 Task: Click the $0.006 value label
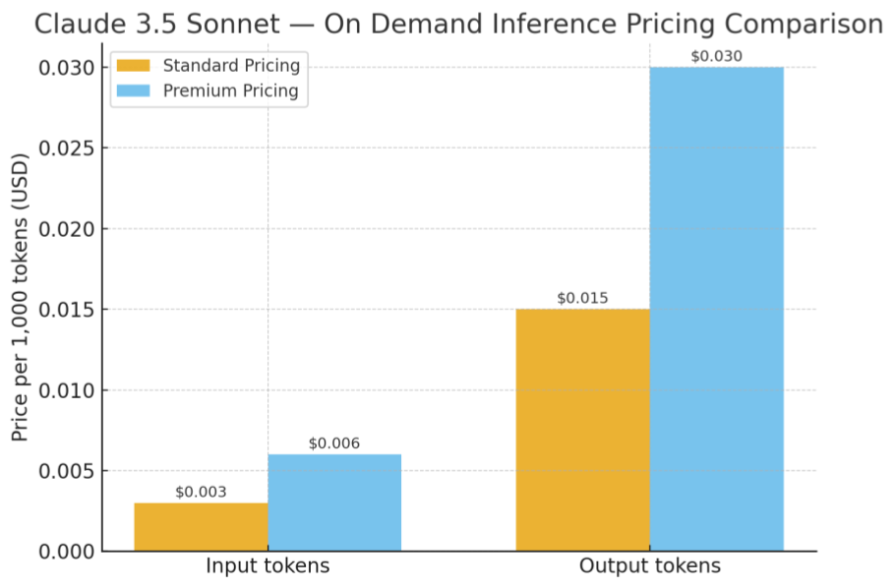(334, 443)
